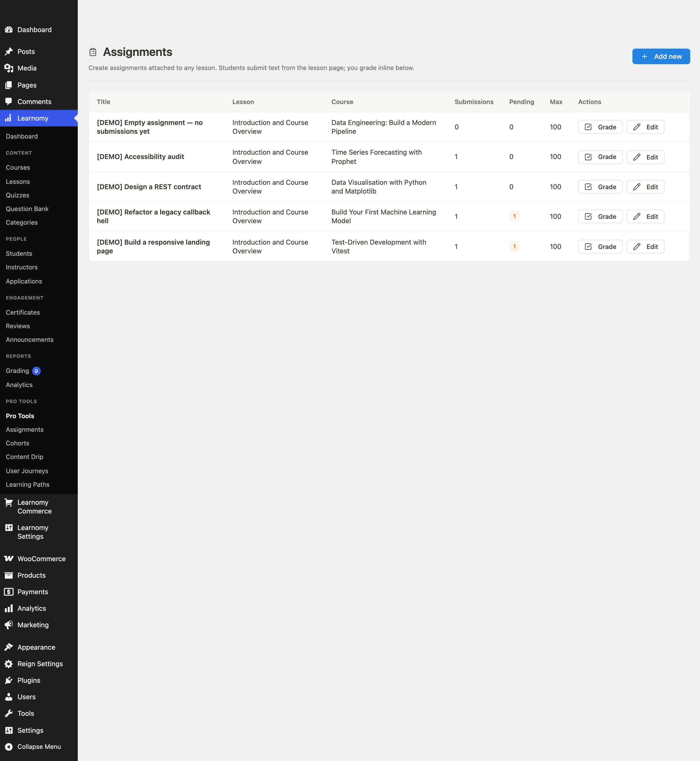Click the Products archive icon
700x761 pixels.
pyautogui.click(x=9, y=575)
